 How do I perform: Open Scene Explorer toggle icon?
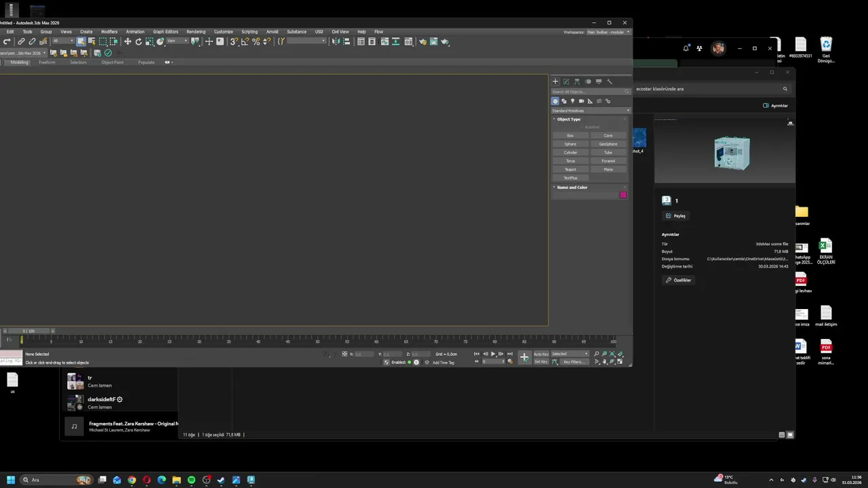click(361, 41)
